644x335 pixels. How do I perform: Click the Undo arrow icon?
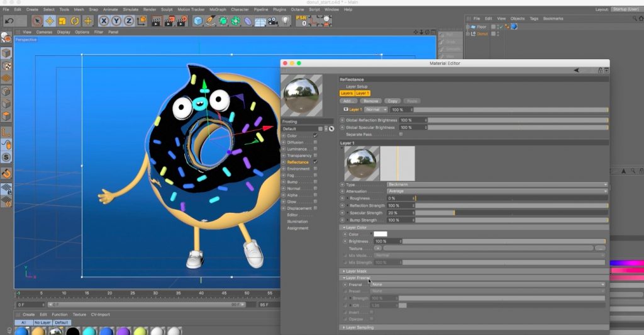(x=9, y=21)
